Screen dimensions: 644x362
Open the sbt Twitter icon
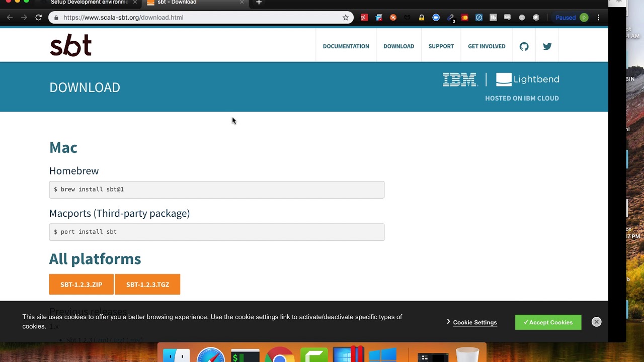coord(547,46)
